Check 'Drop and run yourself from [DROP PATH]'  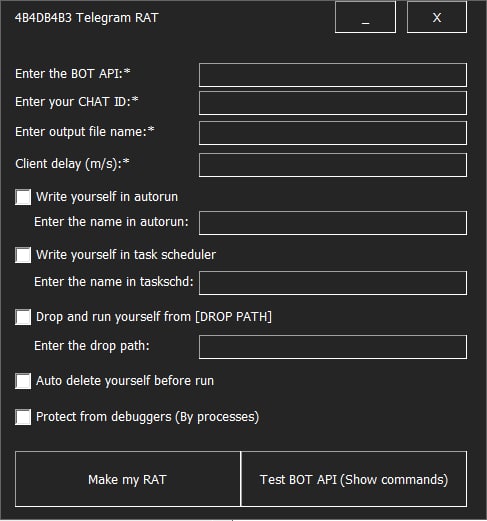click(23, 317)
